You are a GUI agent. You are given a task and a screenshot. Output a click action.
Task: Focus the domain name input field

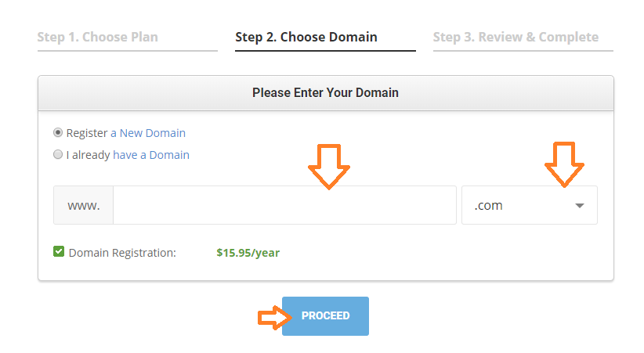[x=284, y=205]
